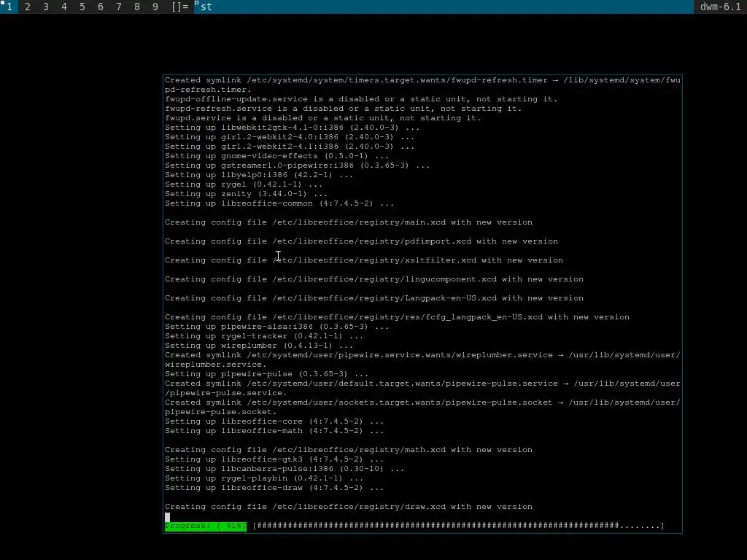747x560 pixels.
Task: Click the 'Setting up rygel (0.42.1-1)' line
Action: point(244,184)
